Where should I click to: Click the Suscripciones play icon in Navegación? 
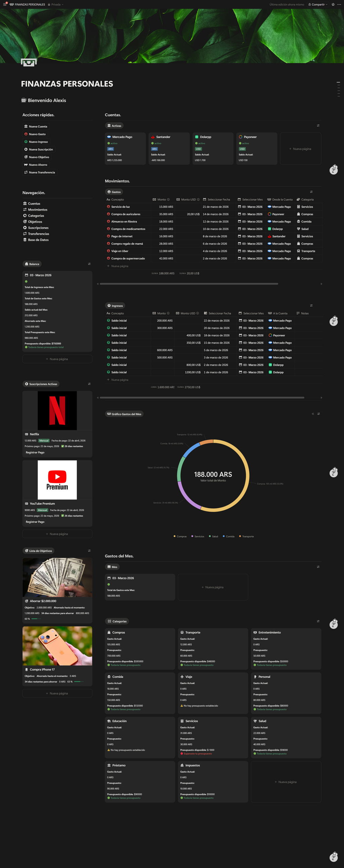(25, 228)
